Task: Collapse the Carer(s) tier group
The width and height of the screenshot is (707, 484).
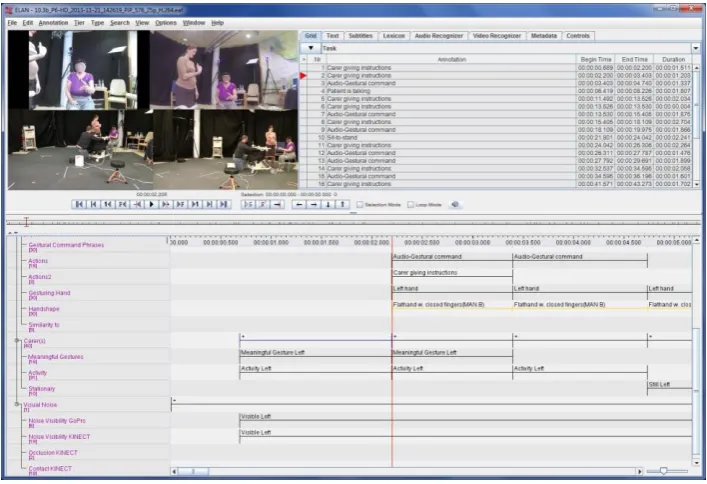Action: pos(17,341)
